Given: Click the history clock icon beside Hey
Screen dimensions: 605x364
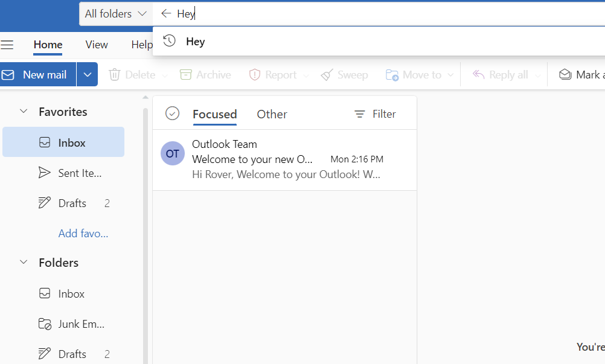Looking at the screenshot, I should (x=169, y=41).
